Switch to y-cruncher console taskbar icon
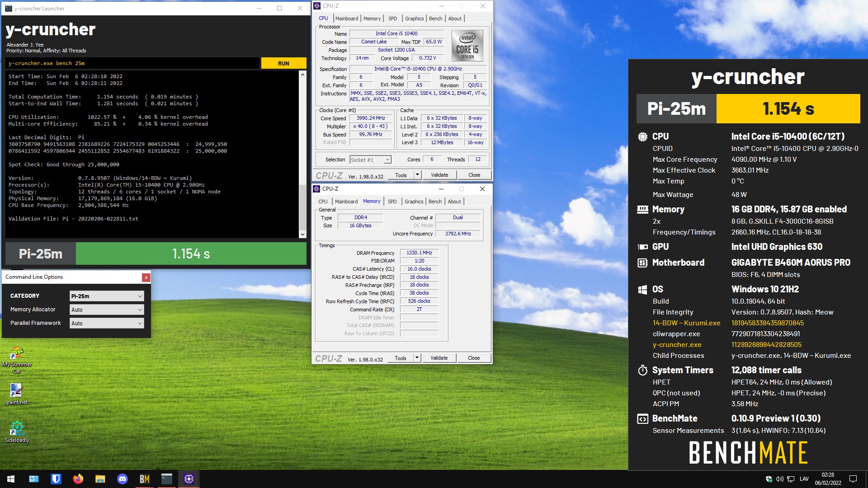 (167, 479)
